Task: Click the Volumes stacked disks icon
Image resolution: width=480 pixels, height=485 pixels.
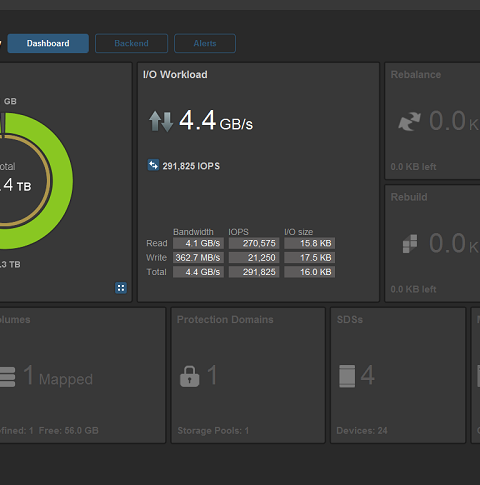Action: coord(7,377)
